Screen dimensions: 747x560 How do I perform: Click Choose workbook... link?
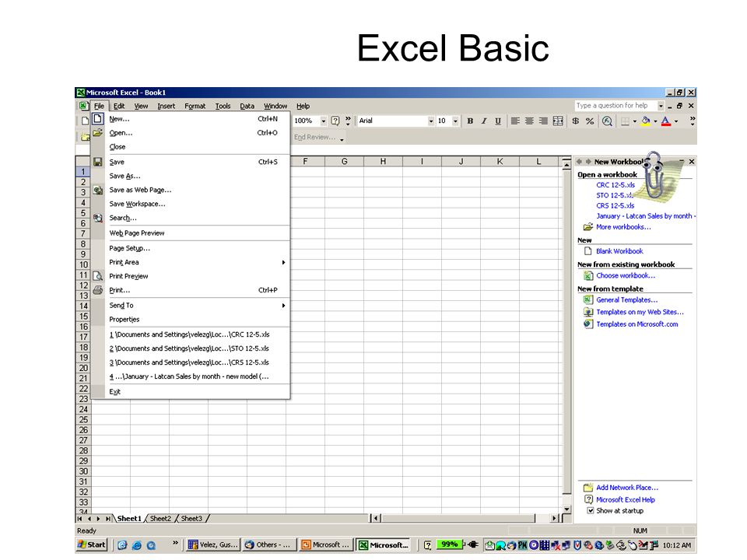pyautogui.click(x=626, y=275)
